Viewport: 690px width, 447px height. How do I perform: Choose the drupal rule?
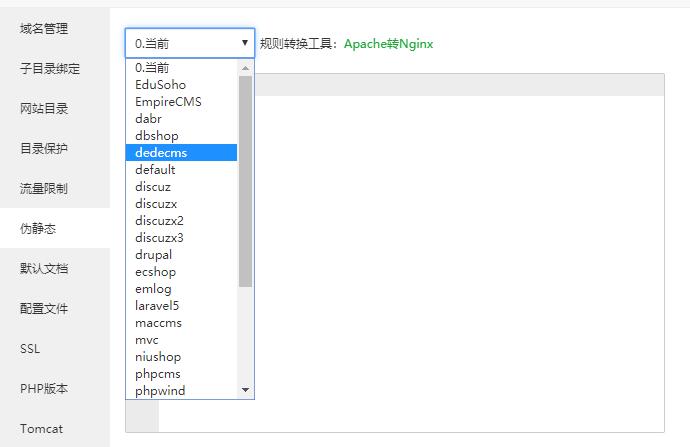click(181, 255)
